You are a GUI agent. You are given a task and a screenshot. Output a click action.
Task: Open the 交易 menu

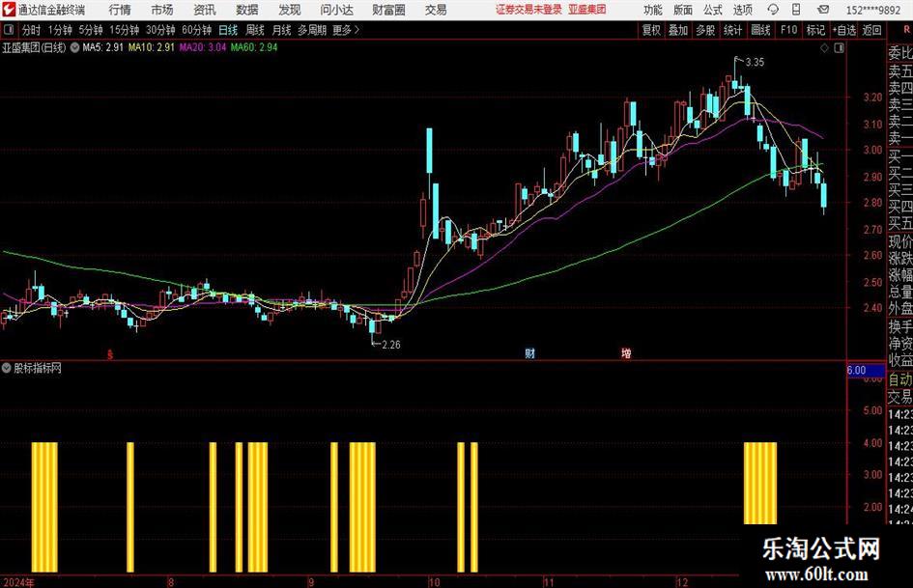(x=436, y=10)
